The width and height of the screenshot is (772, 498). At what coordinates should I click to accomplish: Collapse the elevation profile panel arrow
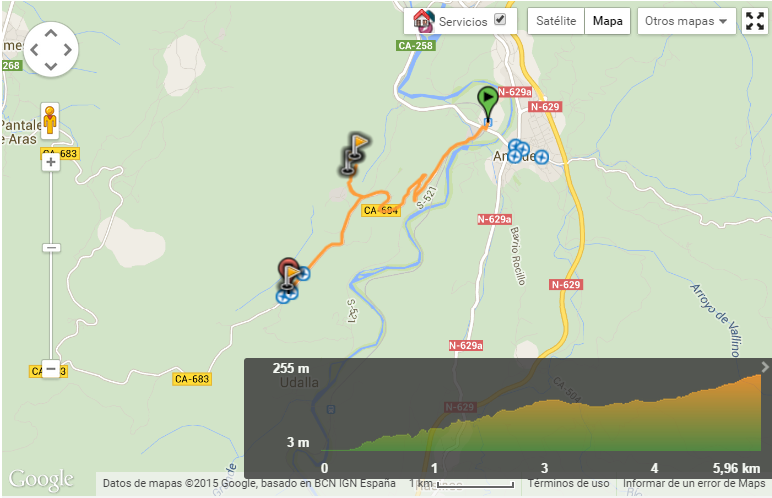click(x=765, y=367)
